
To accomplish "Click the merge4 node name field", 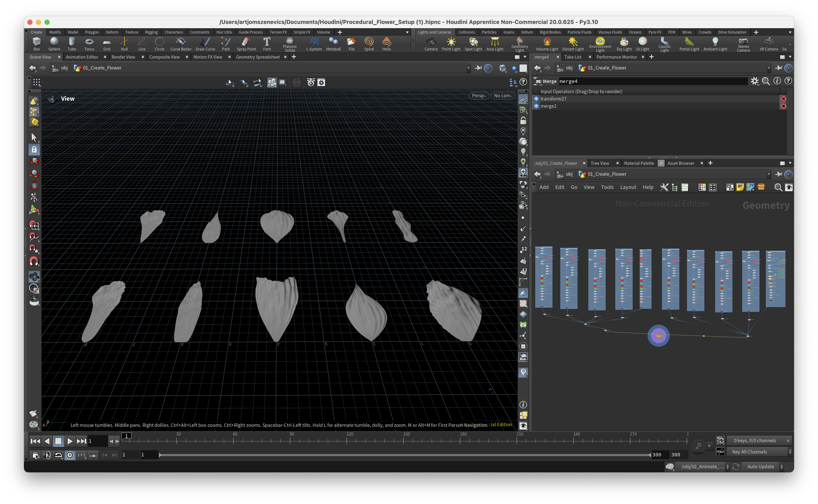I will point(651,81).
